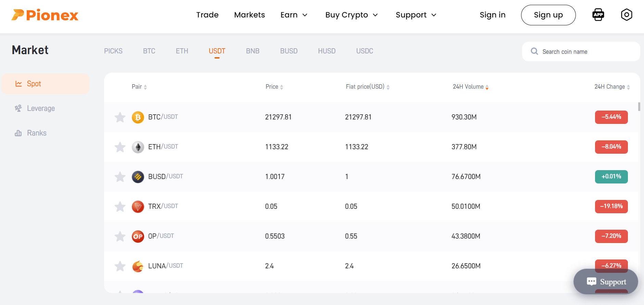Switch to the BTC tab
Screen dimensions: 644x305
[149, 51]
